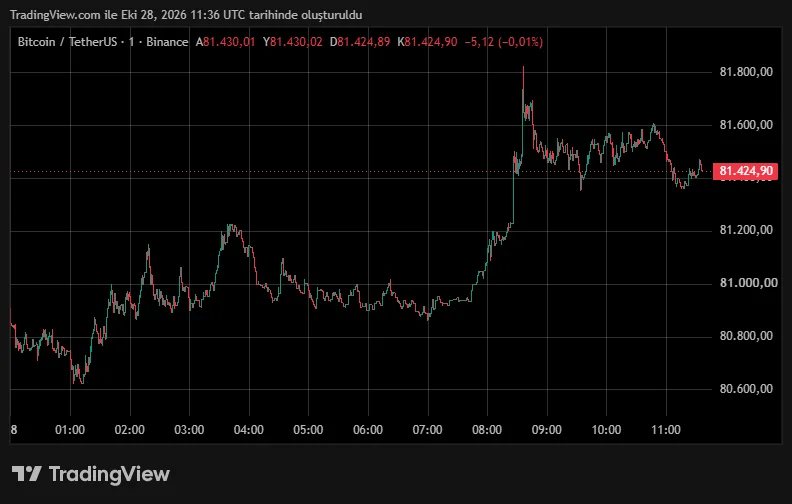Click the red current price label 81.424,90
792x504 pixels.
point(746,171)
